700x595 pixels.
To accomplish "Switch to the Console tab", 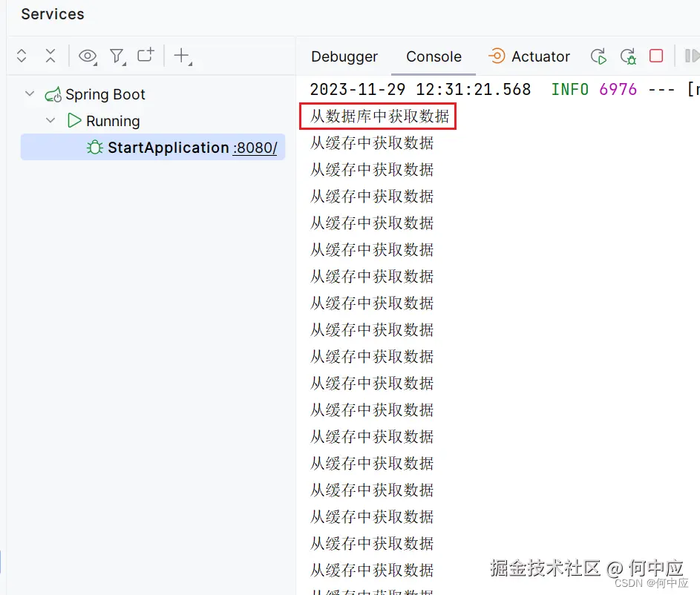I will coord(433,56).
